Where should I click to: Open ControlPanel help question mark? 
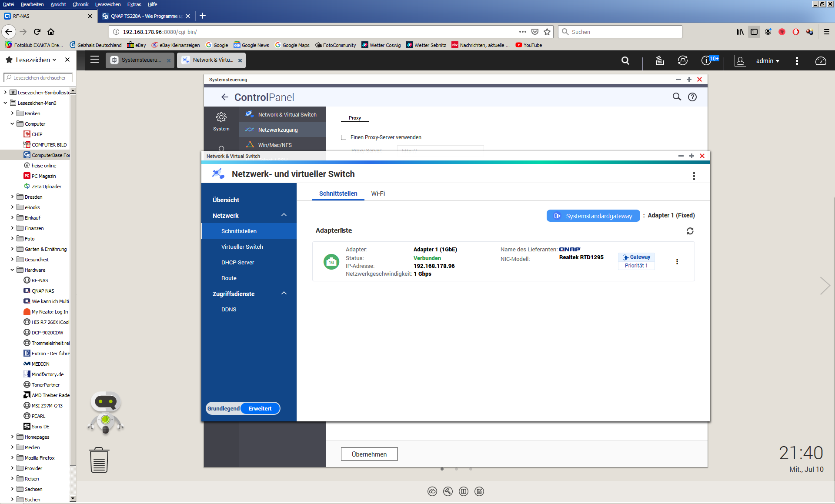coord(692,97)
